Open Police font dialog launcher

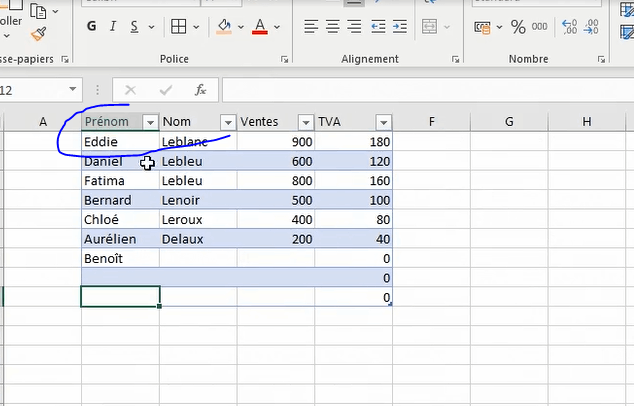(x=285, y=59)
